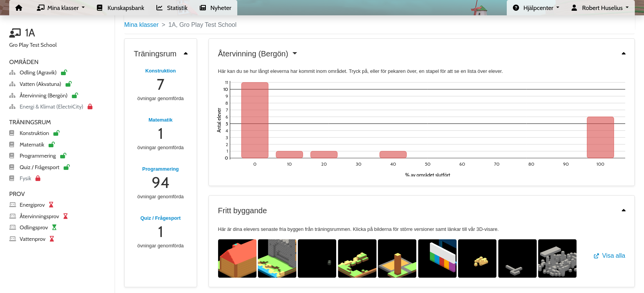Viewport: 644px width, 293px height.
Task: Open the Mina klasser dropdown menu
Action: (x=61, y=8)
